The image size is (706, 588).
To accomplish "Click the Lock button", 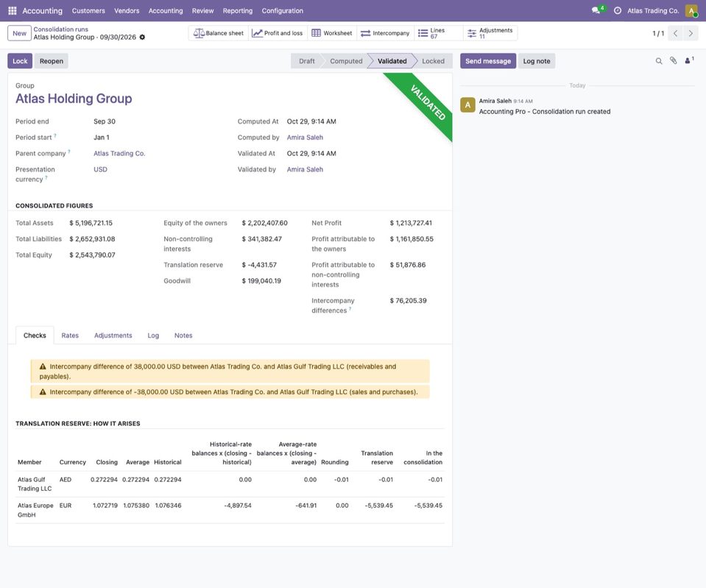I will (20, 61).
